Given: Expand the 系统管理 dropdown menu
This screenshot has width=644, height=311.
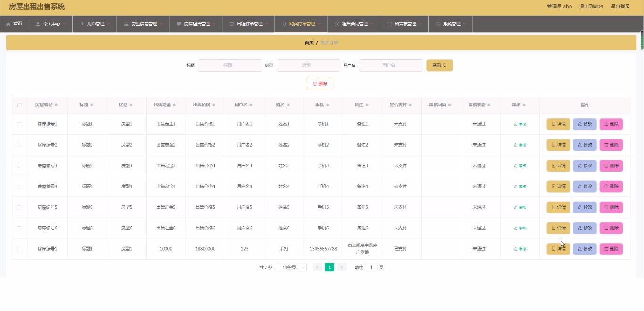Looking at the screenshot, I should (x=450, y=24).
